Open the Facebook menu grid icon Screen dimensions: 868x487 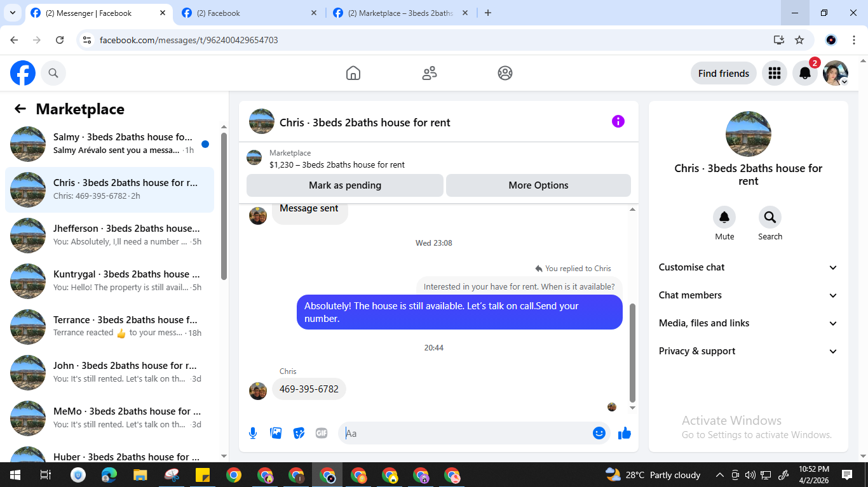point(774,73)
